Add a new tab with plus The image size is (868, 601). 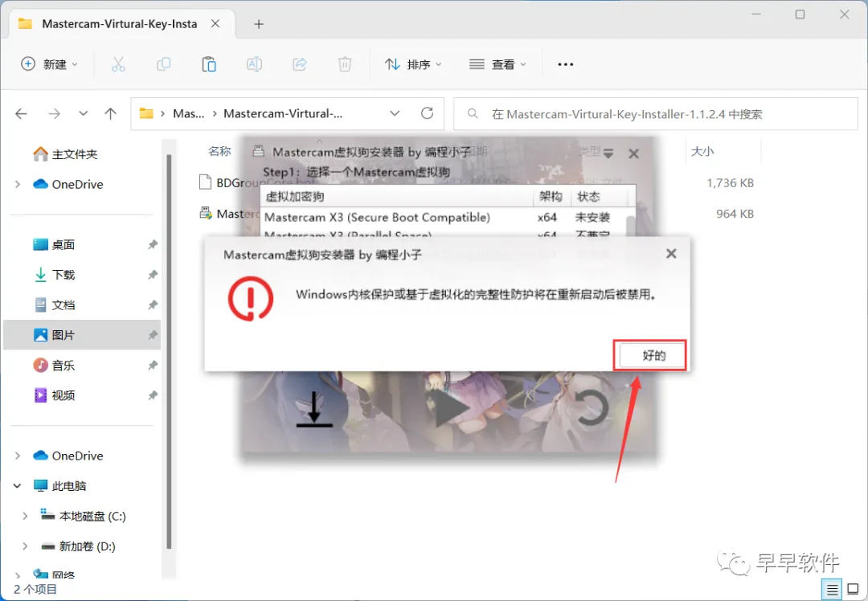point(259,24)
